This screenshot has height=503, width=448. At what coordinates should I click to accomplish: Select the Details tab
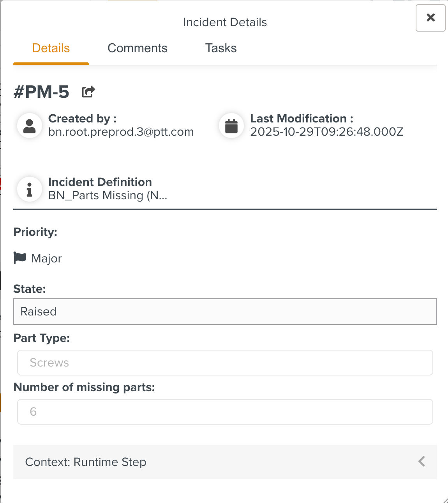51,48
